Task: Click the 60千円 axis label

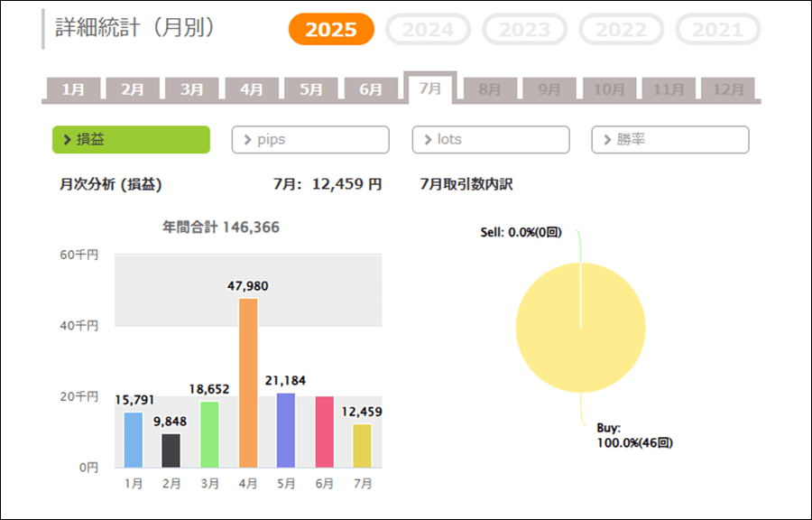Action: click(x=79, y=255)
